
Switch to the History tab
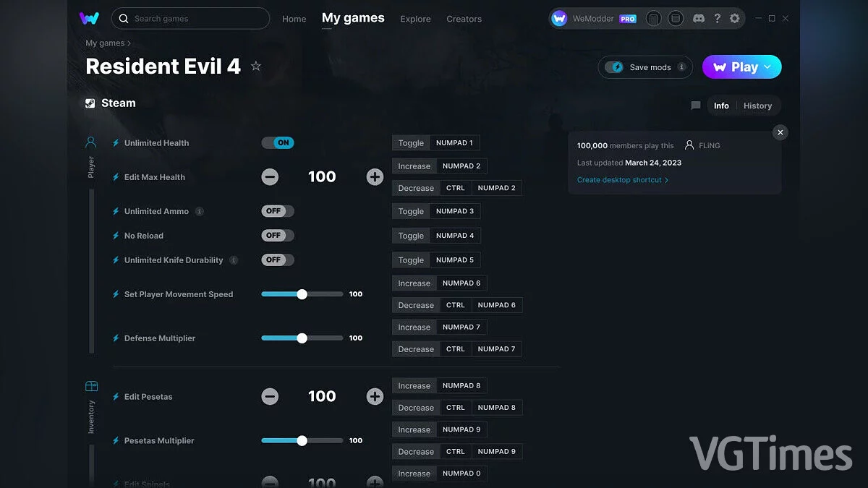pos(757,106)
